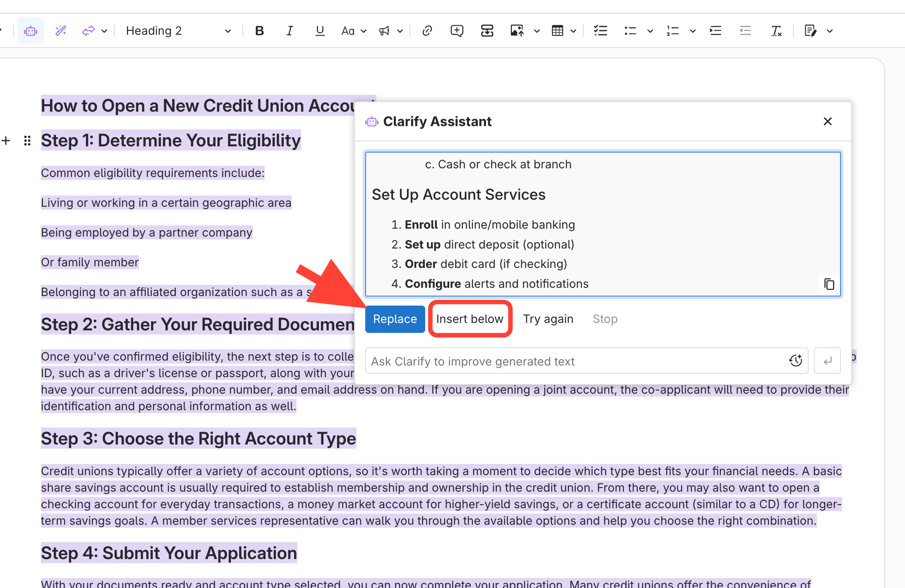Toggle underline formatting
Image resolution: width=905 pixels, height=588 pixels.
coord(320,31)
